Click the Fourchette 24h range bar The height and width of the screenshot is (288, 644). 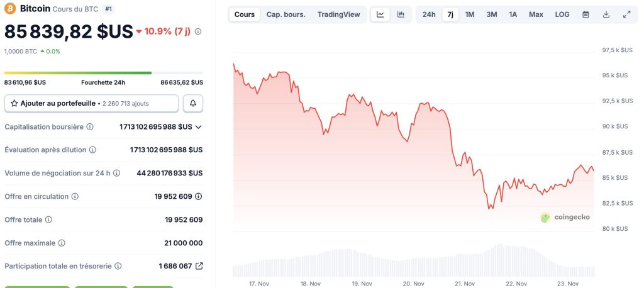104,73
